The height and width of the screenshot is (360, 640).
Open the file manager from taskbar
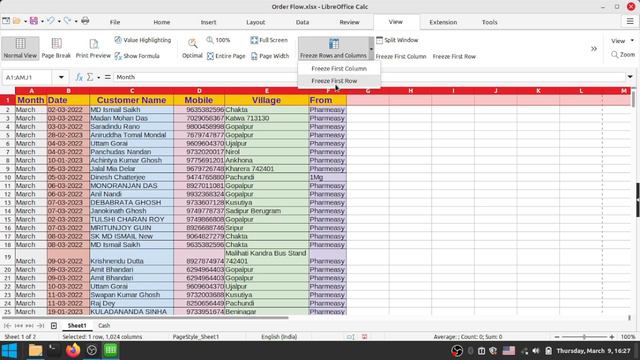pyautogui.click(x=36, y=350)
